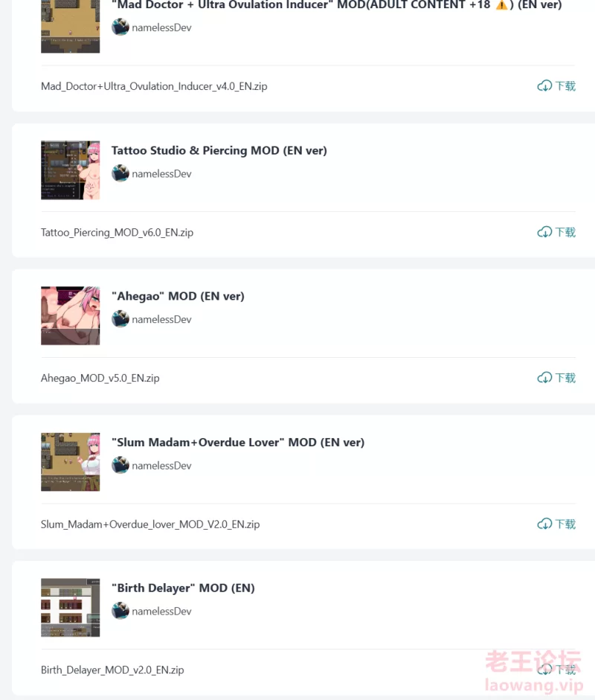This screenshot has width=595, height=700.
Task: Click namelessDev avatar under Birth Delayer title
Action: pos(120,611)
